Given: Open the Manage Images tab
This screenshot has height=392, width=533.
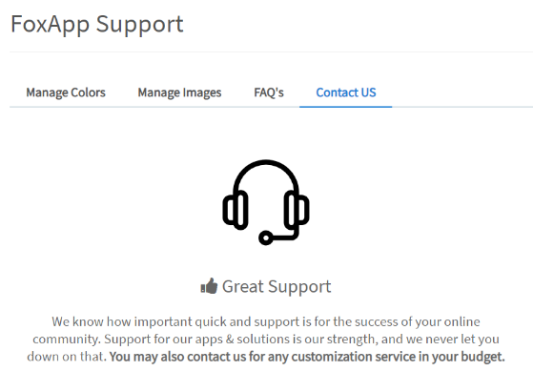Looking at the screenshot, I should click(179, 93).
